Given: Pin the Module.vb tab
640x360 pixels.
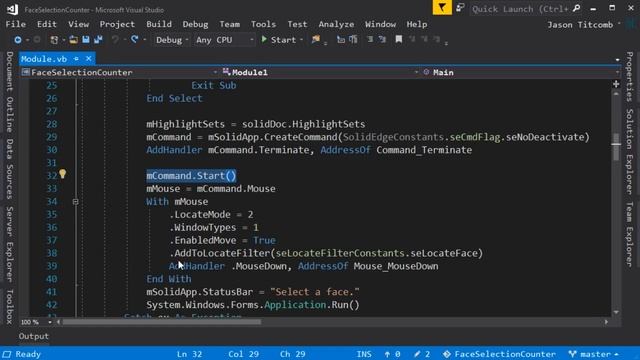Looking at the screenshot, I should click(76, 59).
